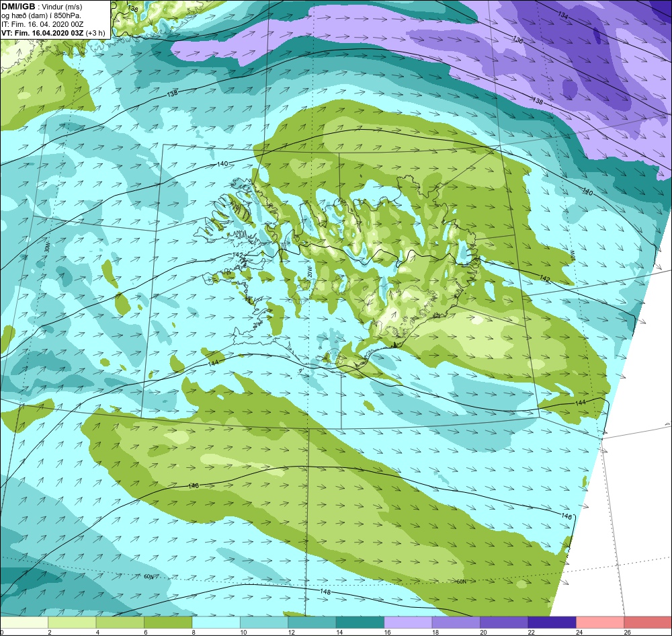672x636 pixels.
Task: Click the "140" contour label northwest of Iceland
Action: point(222,164)
